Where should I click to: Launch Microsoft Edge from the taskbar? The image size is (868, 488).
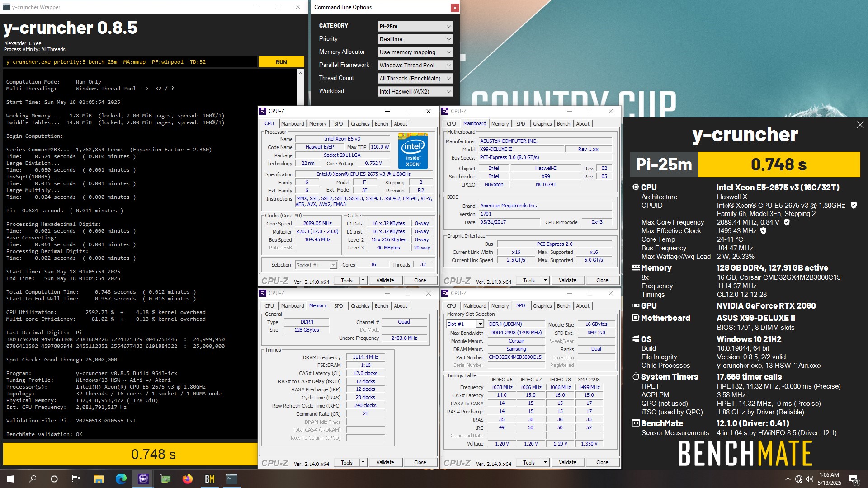(121, 479)
